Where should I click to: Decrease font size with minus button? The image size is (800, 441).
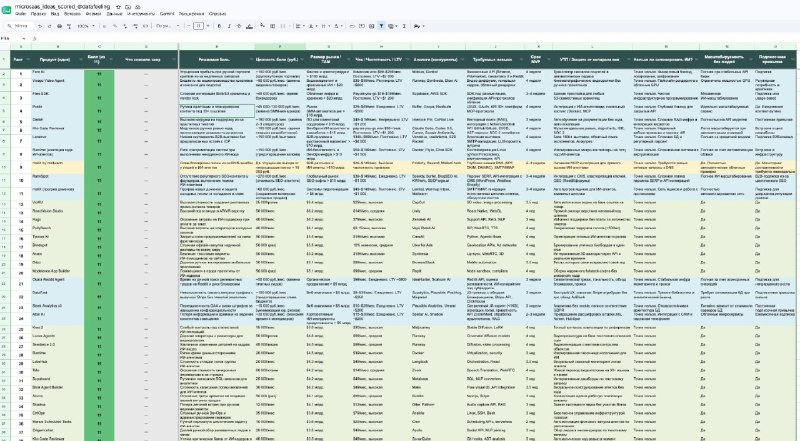point(188,26)
